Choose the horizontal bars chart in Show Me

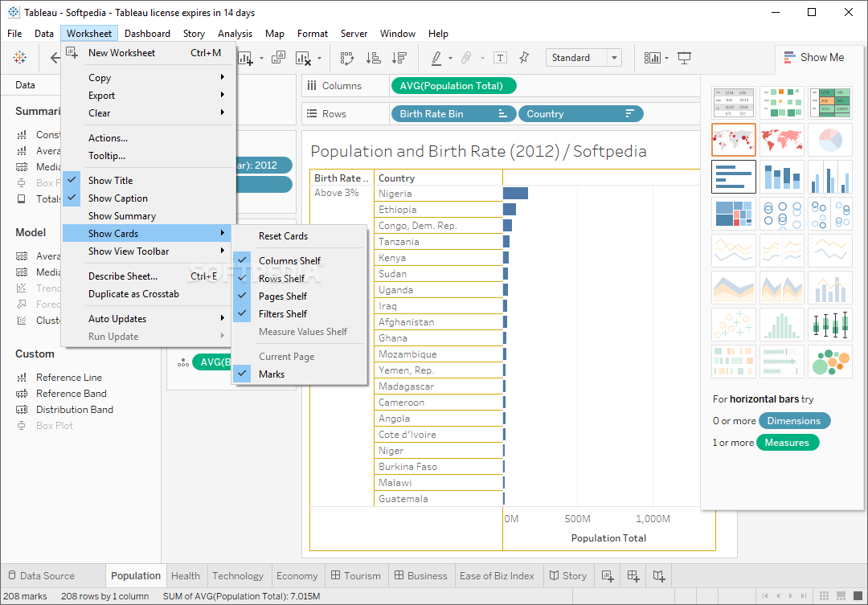[x=734, y=177]
